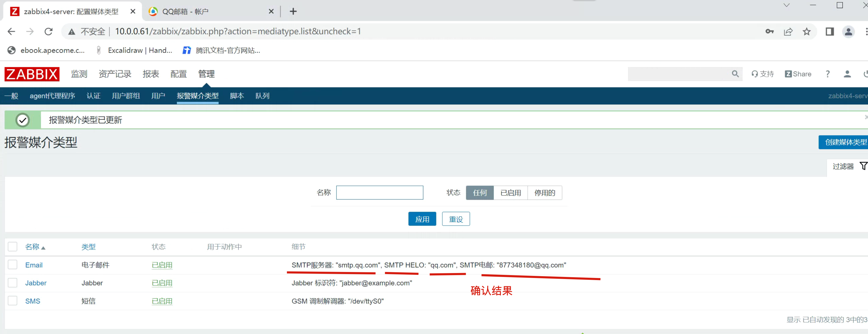Click the Zabbix search magnifier icon
This screenshot has height=334, width=868.
[735, 74]
